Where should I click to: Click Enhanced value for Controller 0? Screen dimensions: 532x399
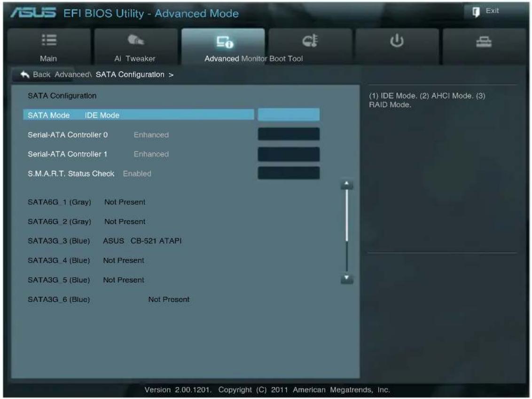(x=151, y=135)
